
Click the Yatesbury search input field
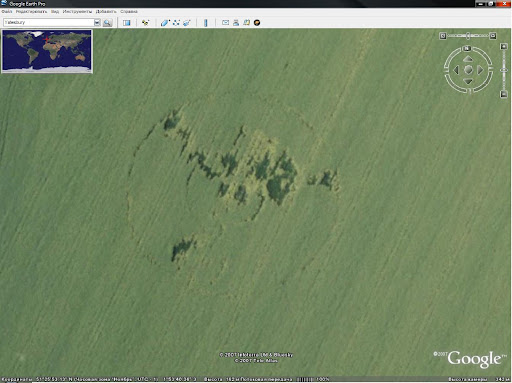pyautogui.click(x=48, y=22)
